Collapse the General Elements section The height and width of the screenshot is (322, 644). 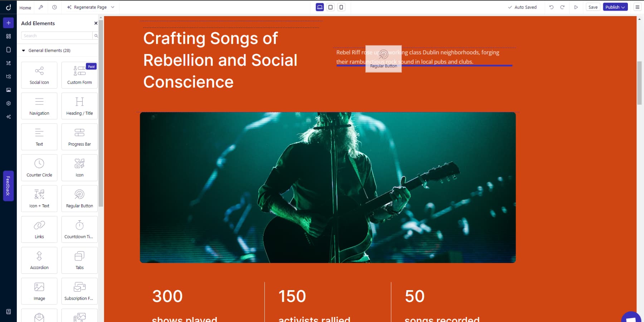click(24, 50)
